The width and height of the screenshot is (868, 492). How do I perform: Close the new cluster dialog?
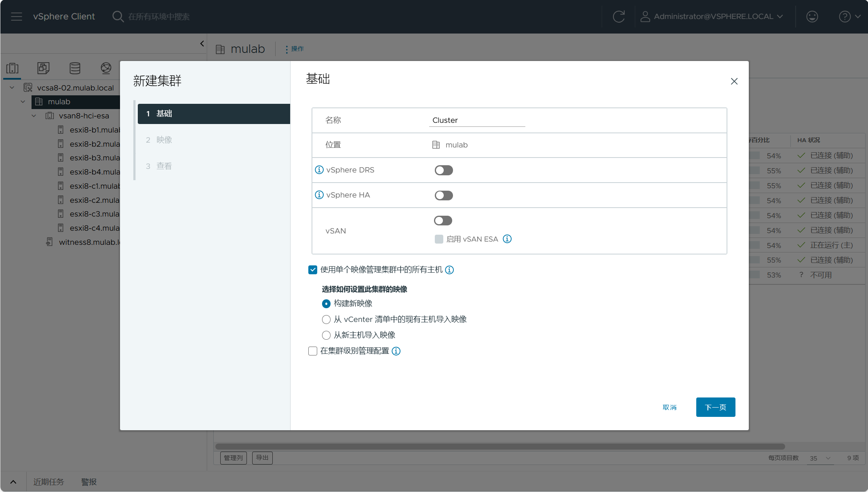(x=734, y=81)
